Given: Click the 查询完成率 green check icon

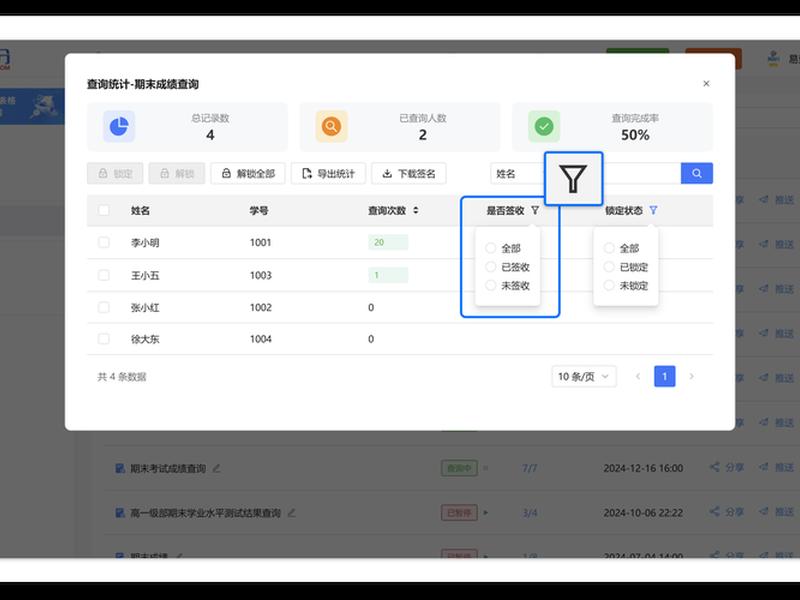Looking at the screenshot, I should pos(544,126).
